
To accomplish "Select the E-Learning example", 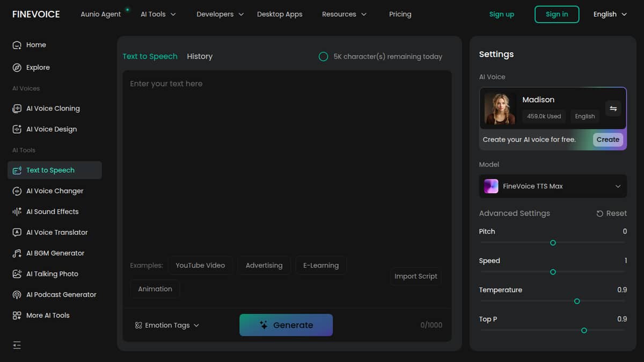I will [x=321, y=265].
